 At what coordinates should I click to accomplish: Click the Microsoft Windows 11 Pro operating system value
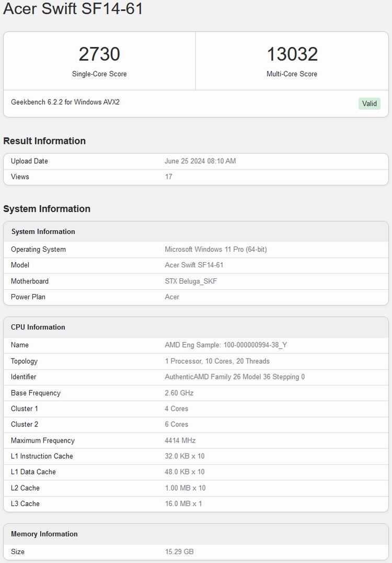[x=215, y=250]
